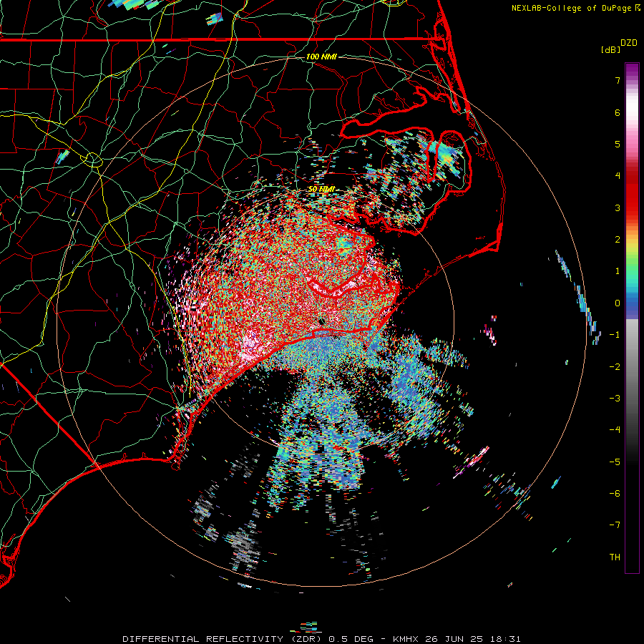Click the TH threshold label on the scale
Viewport: 644px width, 644px height.
point(615,557)
